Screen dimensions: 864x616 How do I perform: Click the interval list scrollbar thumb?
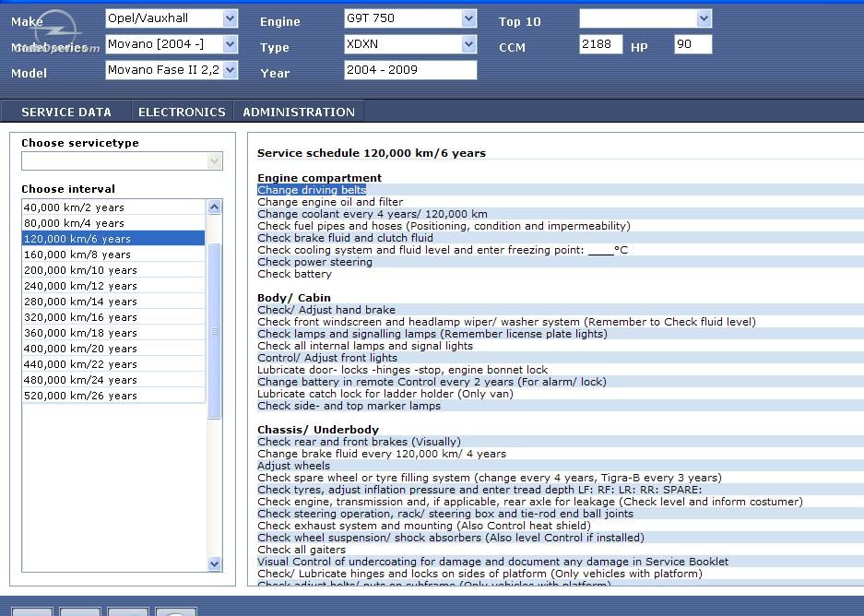(x=214, y=331)
